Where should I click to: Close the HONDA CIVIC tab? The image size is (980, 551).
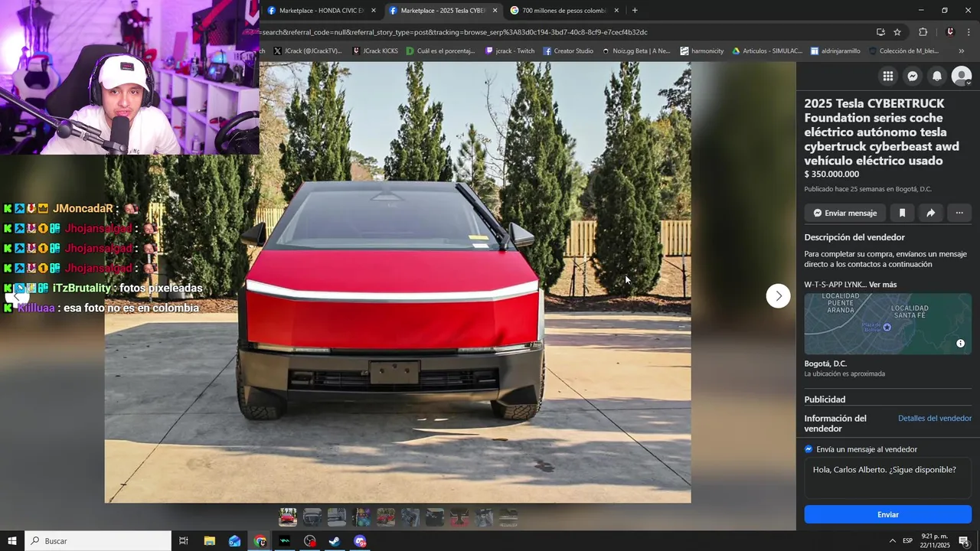click(374, 11)
